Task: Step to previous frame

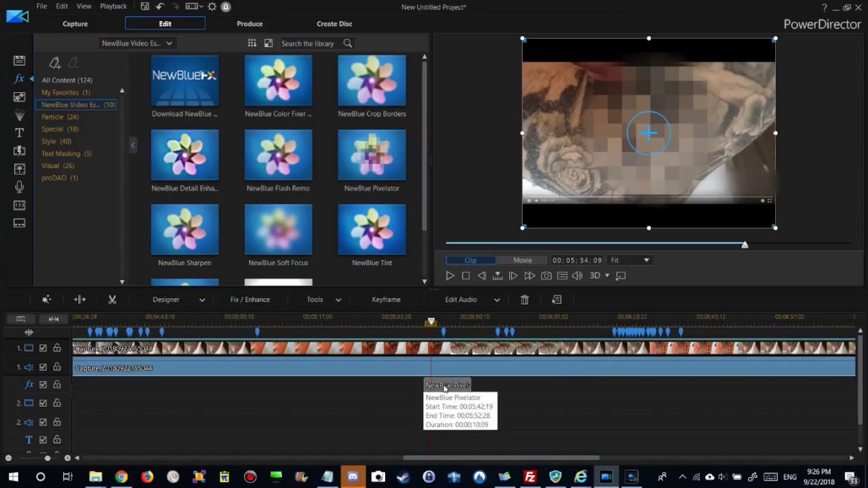Action: tap(481, 276)
